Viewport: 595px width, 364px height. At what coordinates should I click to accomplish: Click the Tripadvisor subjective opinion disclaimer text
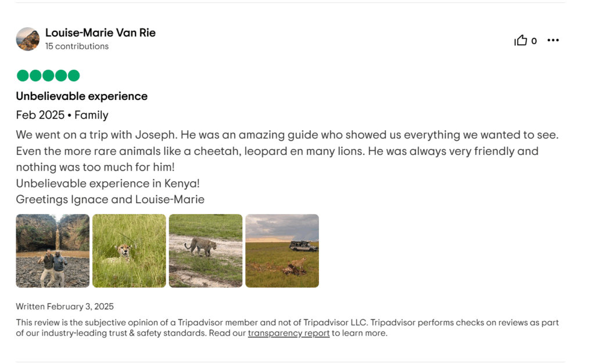pos(287,327)
